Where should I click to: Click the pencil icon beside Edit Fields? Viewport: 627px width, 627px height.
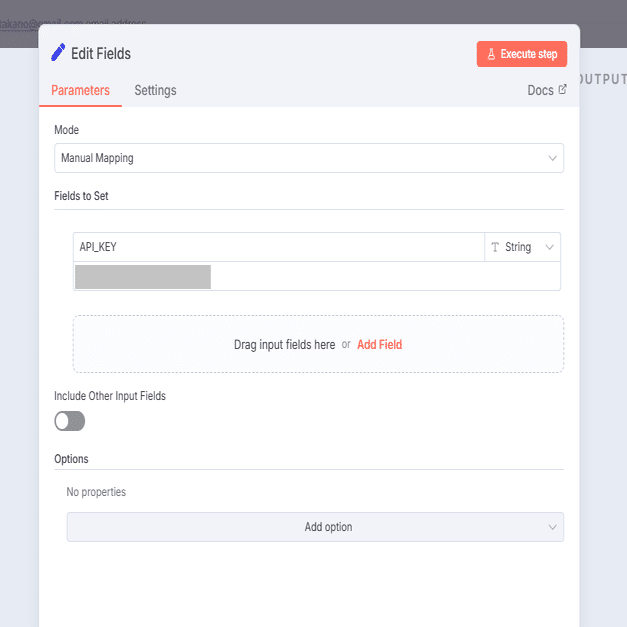point(59,53)
